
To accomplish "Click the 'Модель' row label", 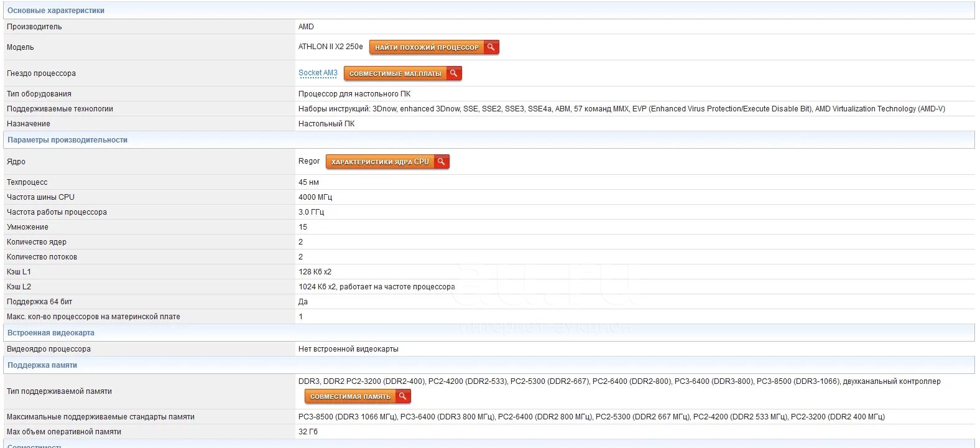I will (21, 47).
